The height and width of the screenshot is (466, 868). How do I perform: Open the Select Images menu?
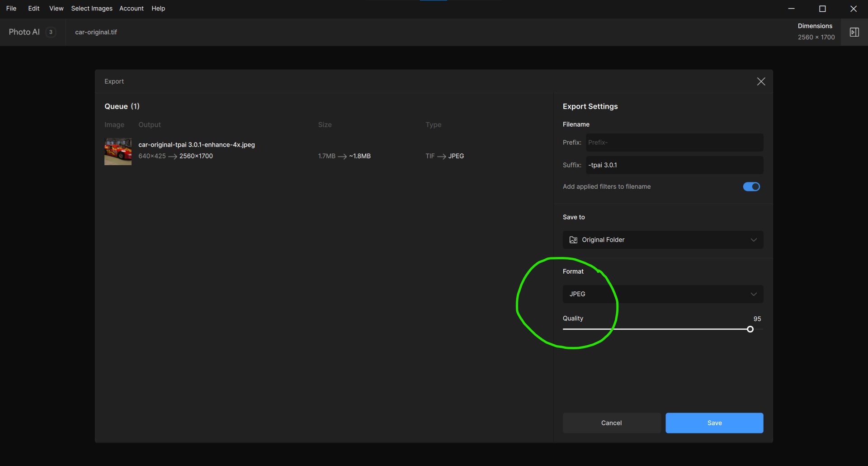(91, 8)
